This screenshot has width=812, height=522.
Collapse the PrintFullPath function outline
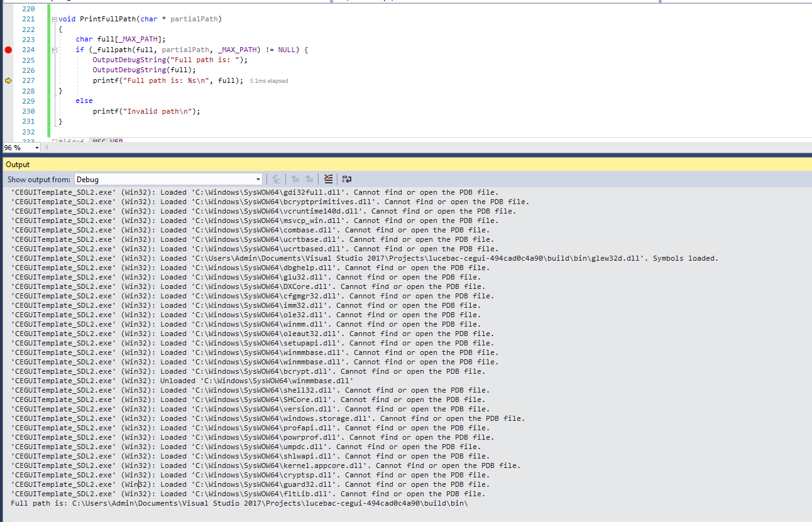coord(55,19)
